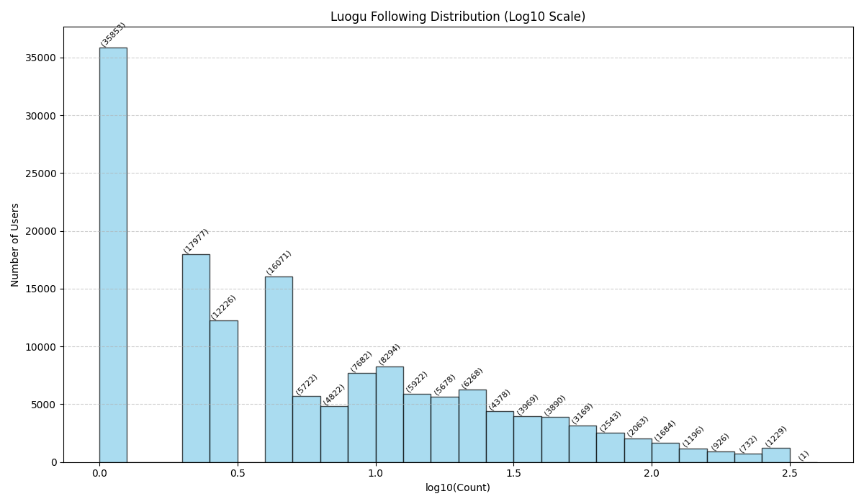Image resolution: width=864 pixels, height=504 pixels.
Task: Select the bar labeled 3169
Action: (582, 444)
